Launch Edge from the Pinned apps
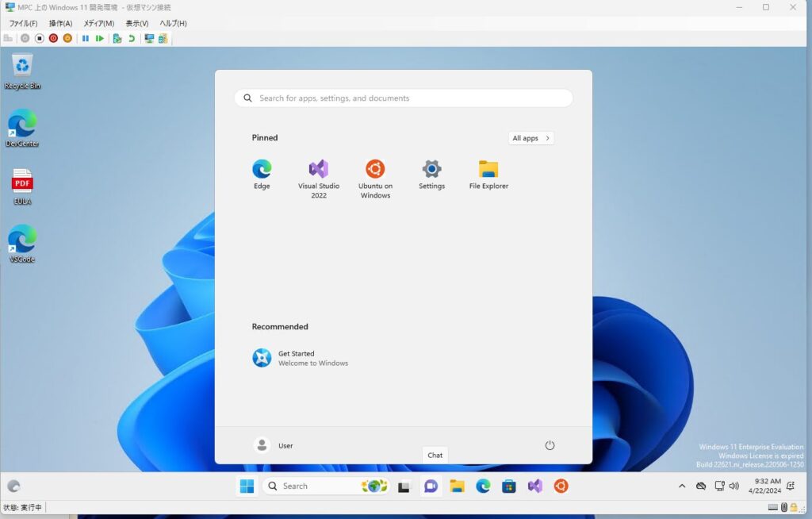 pyautogui.click(x=262, y=175)
